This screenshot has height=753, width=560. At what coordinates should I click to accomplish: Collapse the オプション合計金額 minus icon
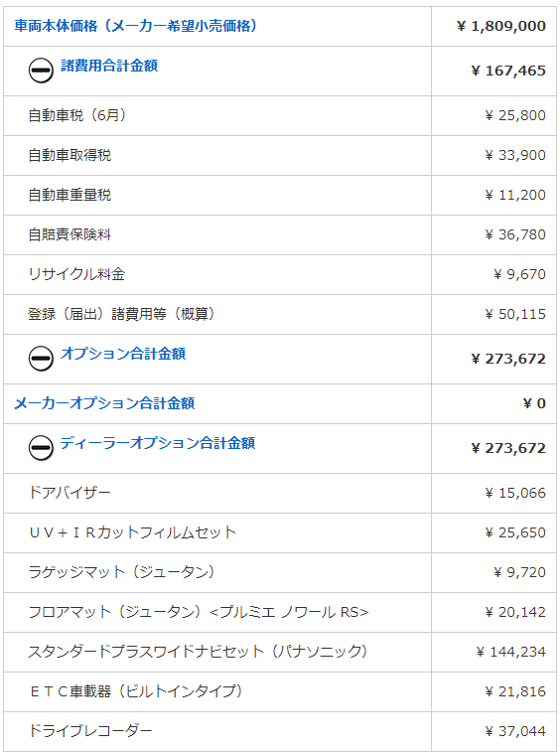(41, 359)
